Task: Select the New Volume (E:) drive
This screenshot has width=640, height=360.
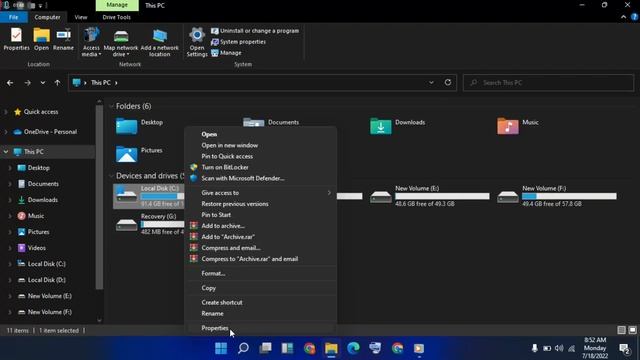Action: point(429,196)
